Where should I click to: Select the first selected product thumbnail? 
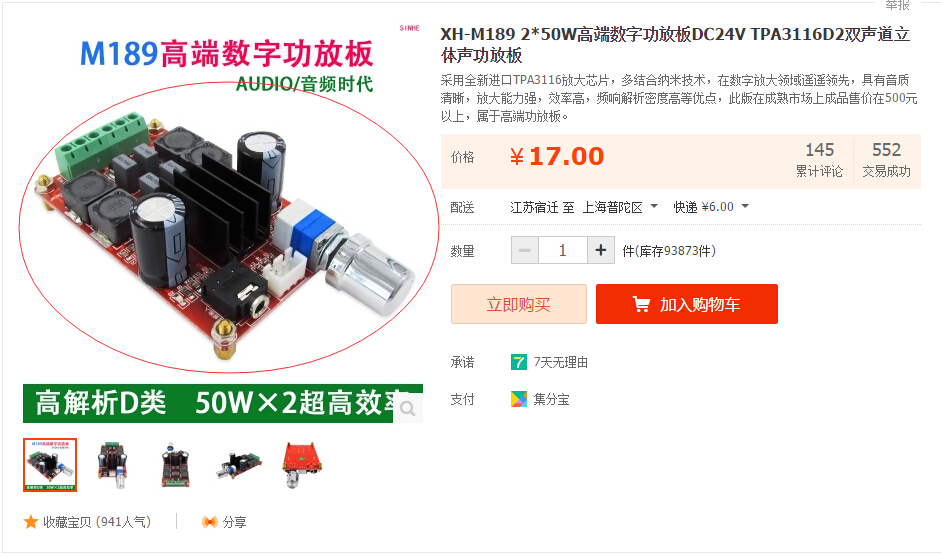(50, 465)
